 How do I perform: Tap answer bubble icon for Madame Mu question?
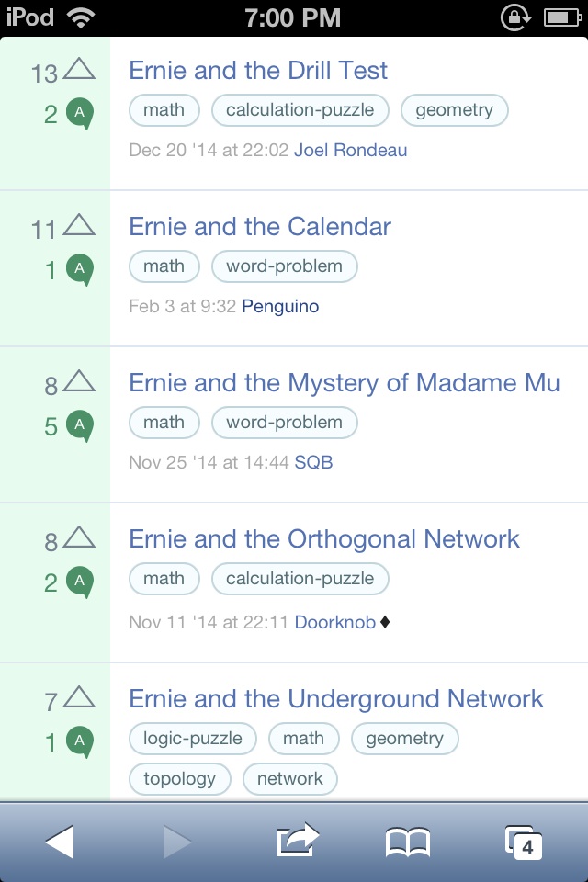(80, 425)
